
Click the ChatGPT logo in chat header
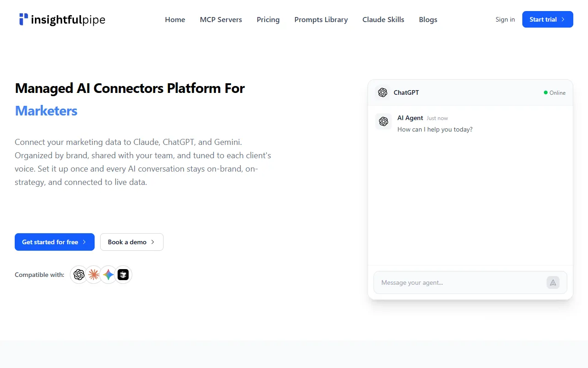383,92
